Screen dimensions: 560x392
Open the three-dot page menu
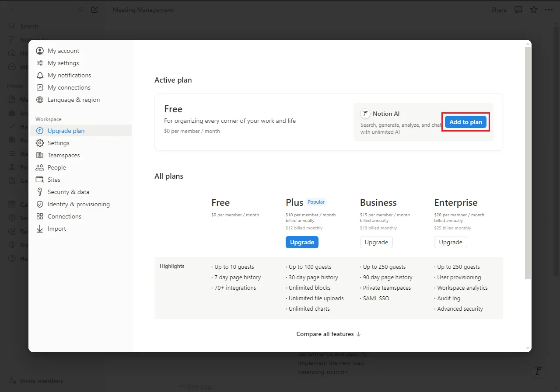click(549, 10)
